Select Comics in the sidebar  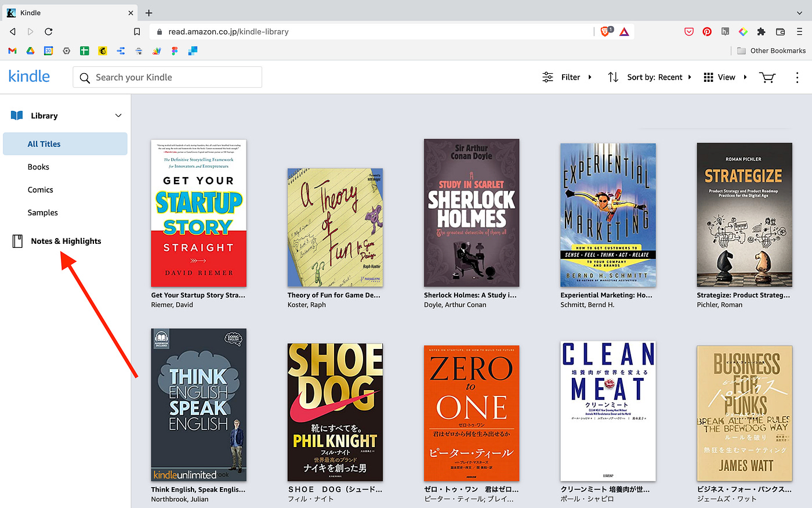[41, 190]
